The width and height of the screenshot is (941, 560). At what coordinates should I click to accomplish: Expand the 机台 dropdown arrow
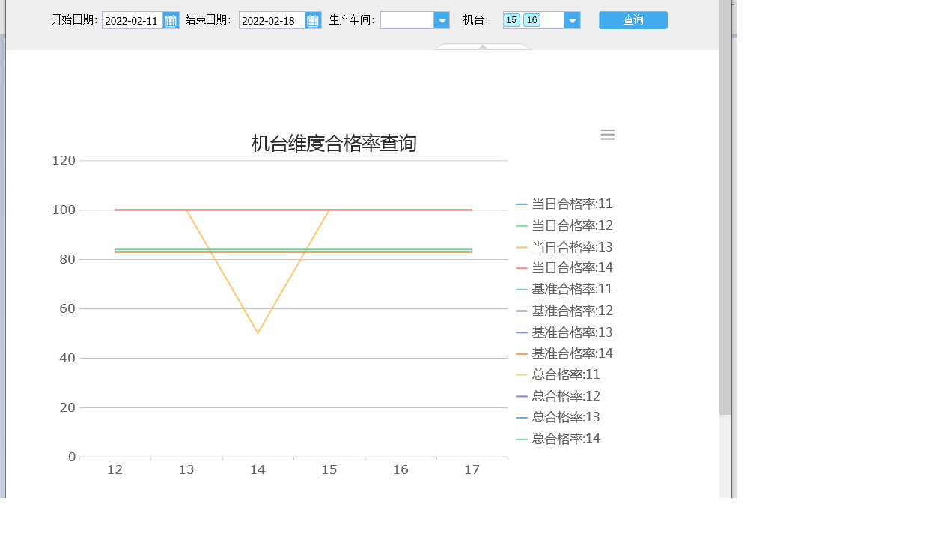tap(572, 21)
